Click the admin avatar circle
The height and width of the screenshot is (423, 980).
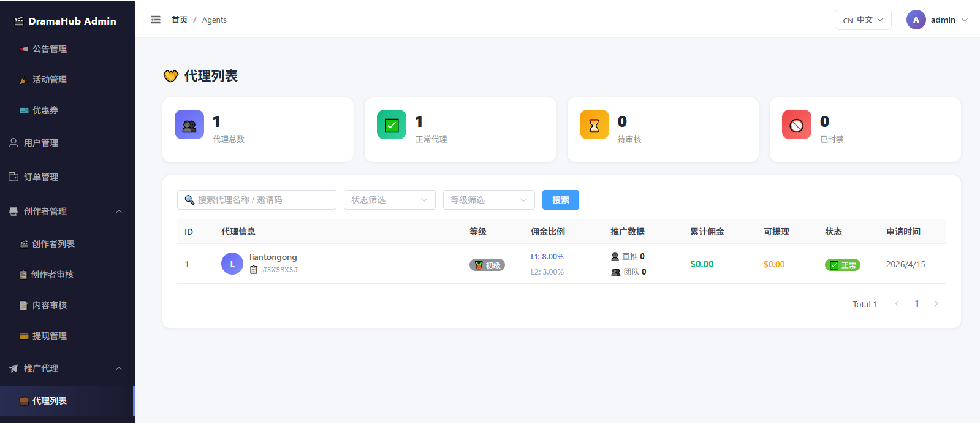coord(916,20)
